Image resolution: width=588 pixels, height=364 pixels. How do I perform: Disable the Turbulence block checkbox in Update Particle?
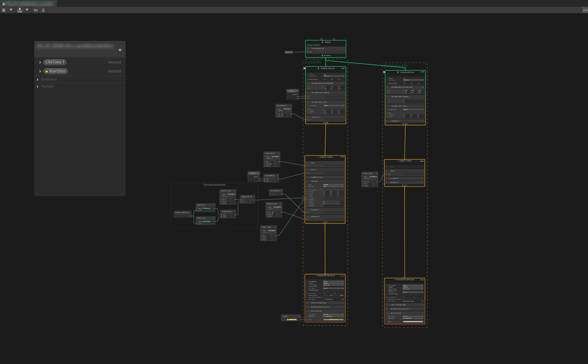pyautogui.click(x=309, y=181)
